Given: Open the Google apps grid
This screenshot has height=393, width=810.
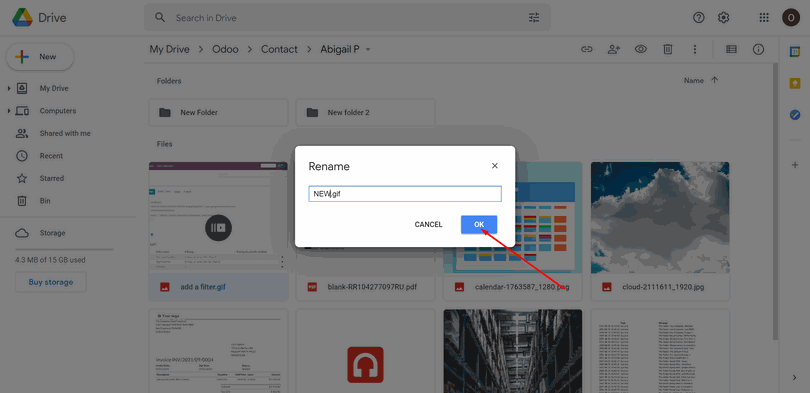Looking at the screenshot, I should pos(764,18).
